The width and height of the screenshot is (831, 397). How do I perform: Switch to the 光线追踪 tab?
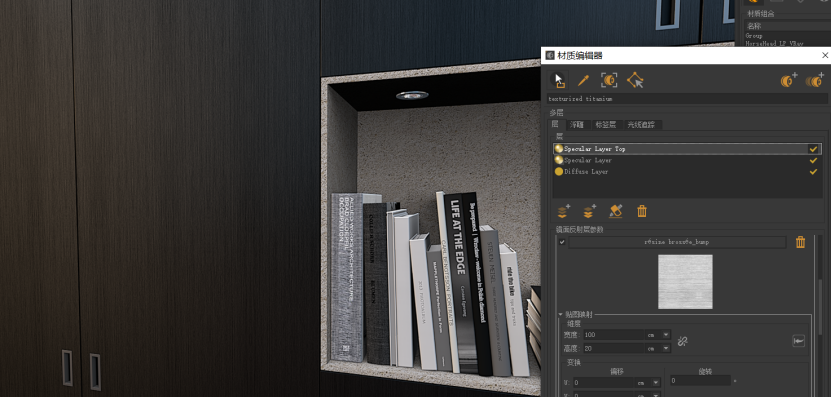click(641, 125)
